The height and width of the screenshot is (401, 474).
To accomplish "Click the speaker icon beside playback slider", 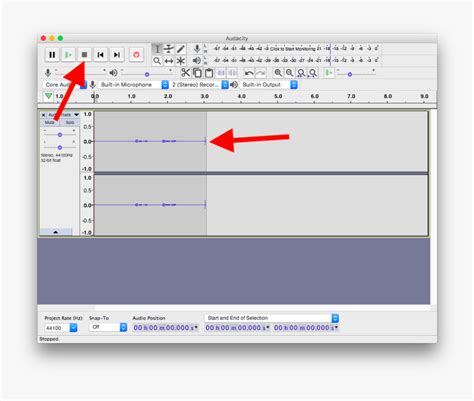I will pyautogui.click(x=113, y=73).
